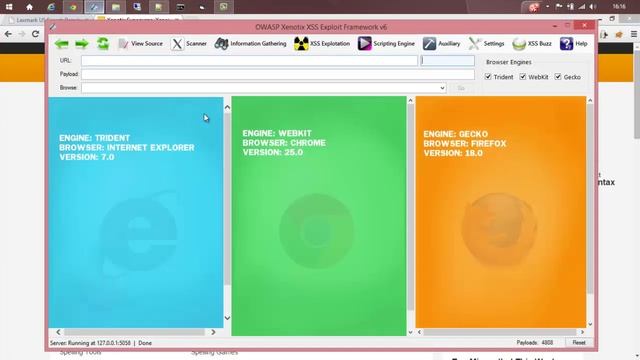Uncheck the WebKit browser engine
640x360 pixels.
(522, 76)
